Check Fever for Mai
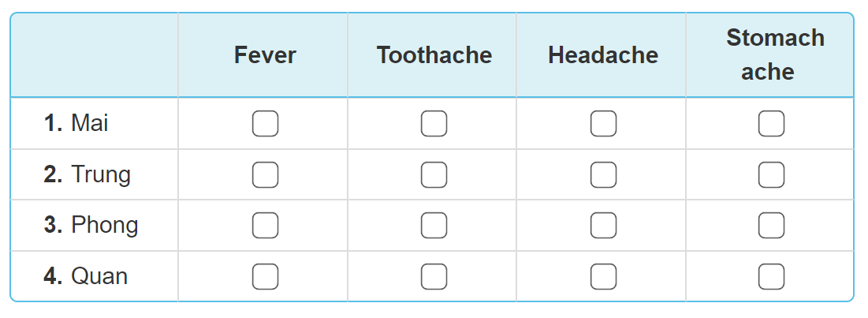The width and height of the screenshot is (868, 318). pyautogui.click(x=265, y=124)
